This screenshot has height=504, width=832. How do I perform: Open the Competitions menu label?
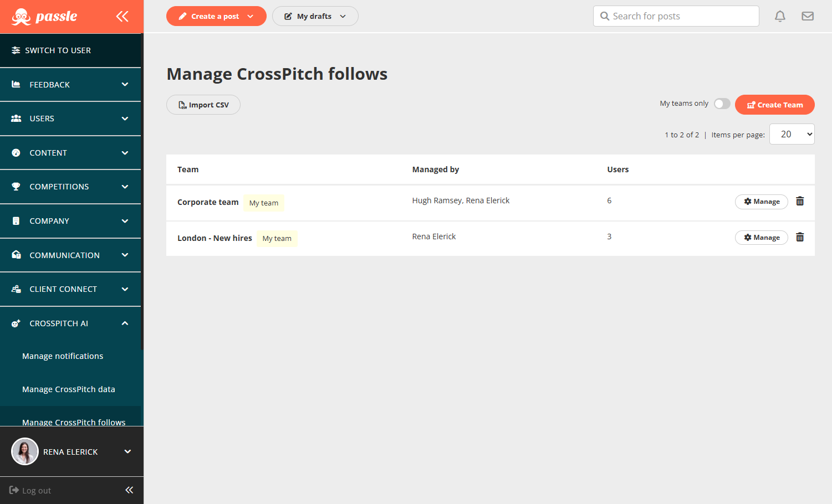[59, 187]
